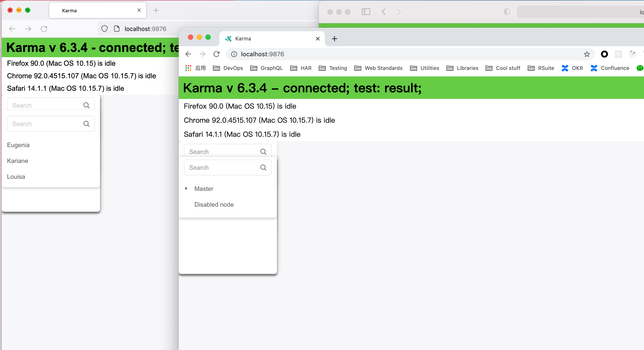This screenshot has width=644, height=350.
Task: Open new tab in Chrome
Action: coord(334,38)
